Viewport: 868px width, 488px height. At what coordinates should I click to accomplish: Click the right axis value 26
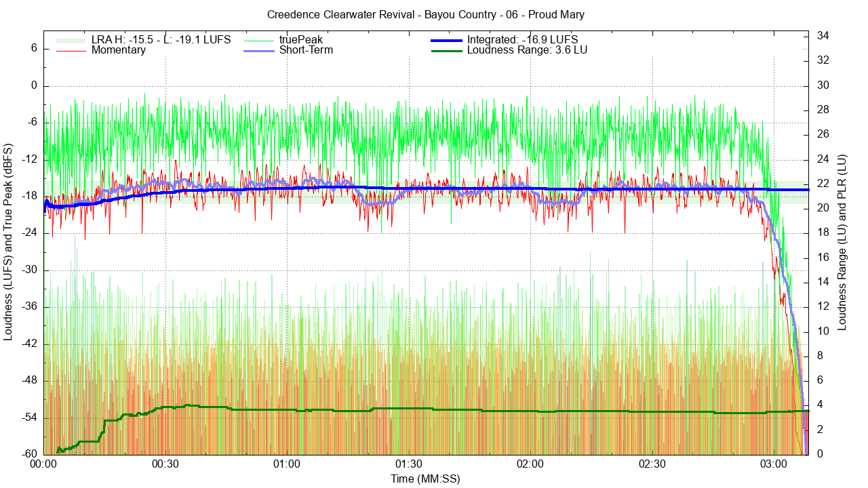[822, 134]
